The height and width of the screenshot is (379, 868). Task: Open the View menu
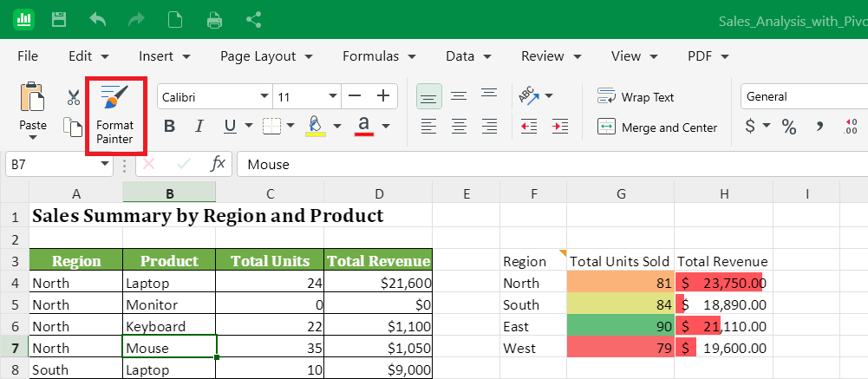tap(635, 56)
